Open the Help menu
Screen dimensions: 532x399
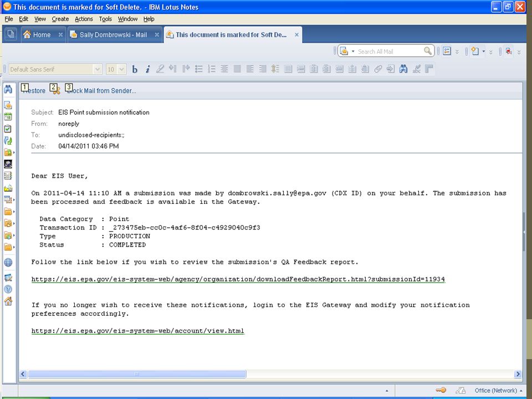149,19
